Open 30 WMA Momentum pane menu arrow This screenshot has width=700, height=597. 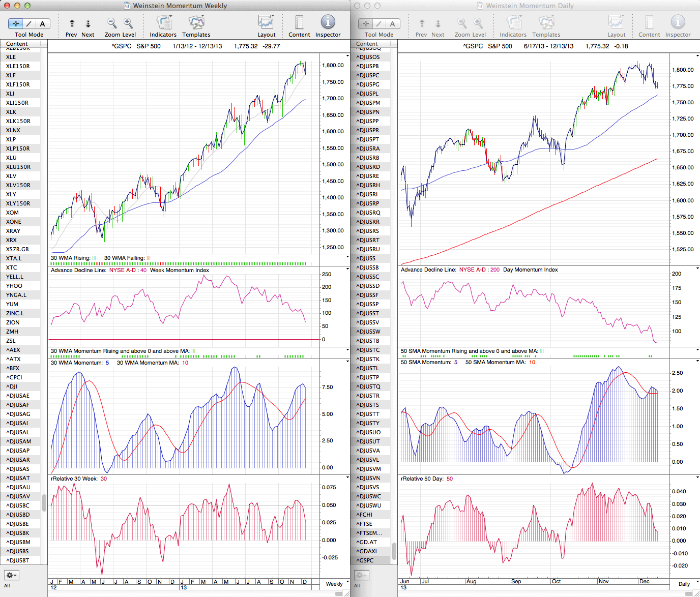(348, 362)
